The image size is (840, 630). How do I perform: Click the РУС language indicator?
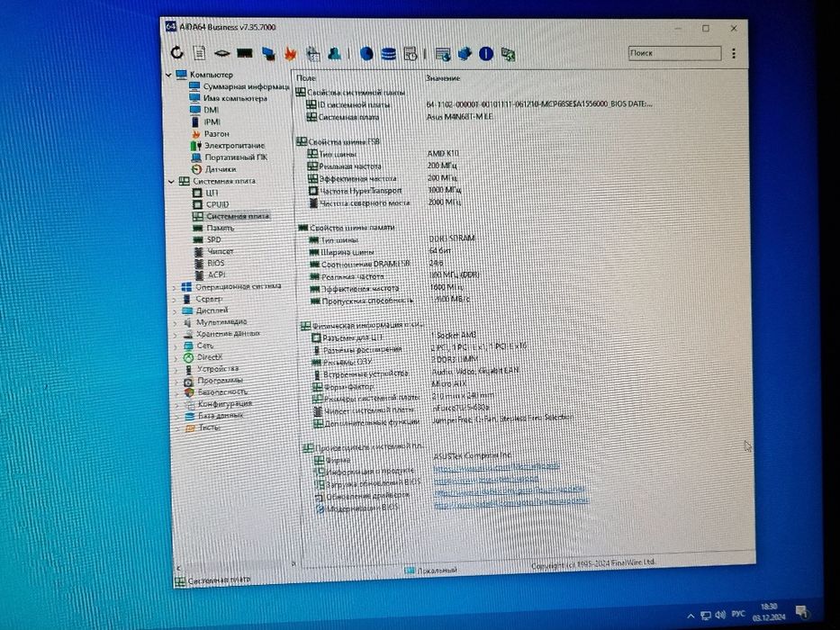point(738,614)
